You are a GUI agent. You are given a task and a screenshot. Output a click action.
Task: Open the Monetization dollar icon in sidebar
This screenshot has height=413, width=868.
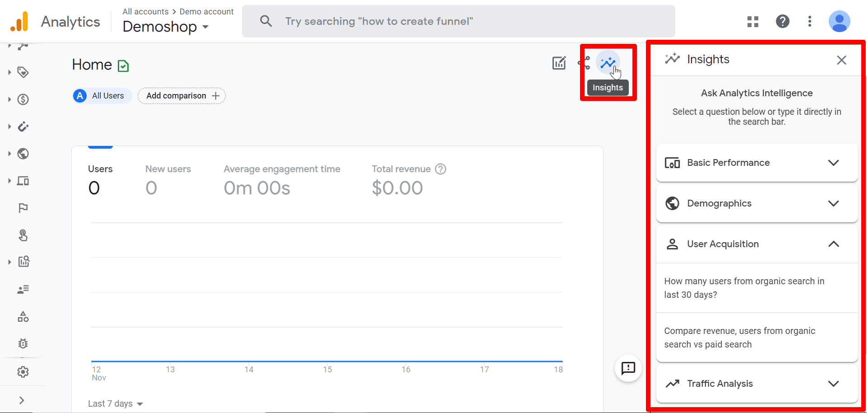pos(23,99)
